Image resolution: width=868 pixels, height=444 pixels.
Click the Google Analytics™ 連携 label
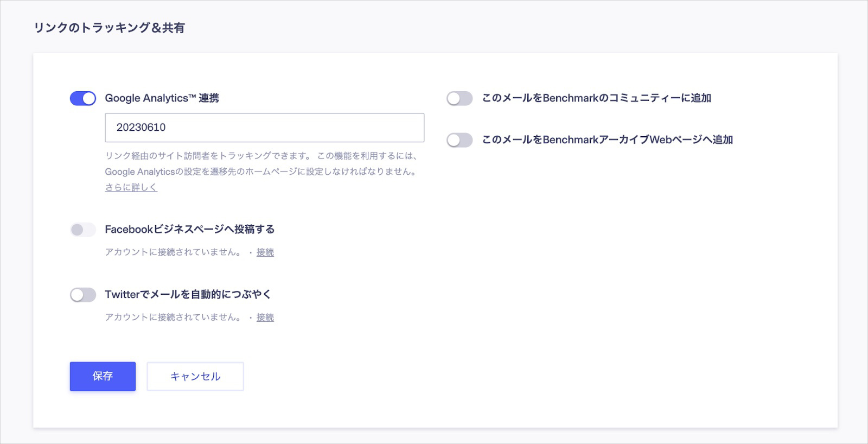162,98
